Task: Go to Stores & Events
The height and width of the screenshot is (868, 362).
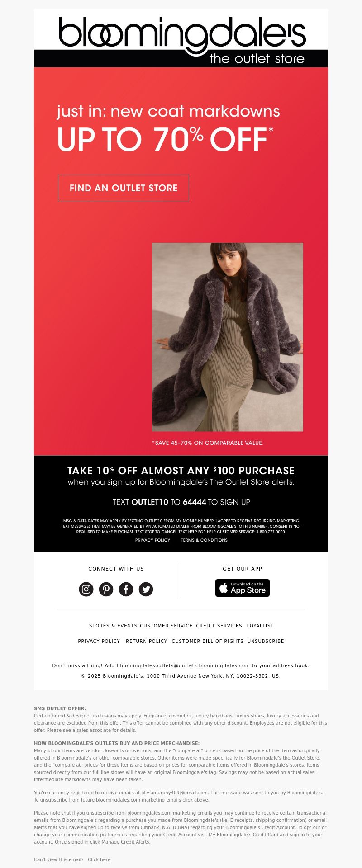Action: click(x=113, y=626)
